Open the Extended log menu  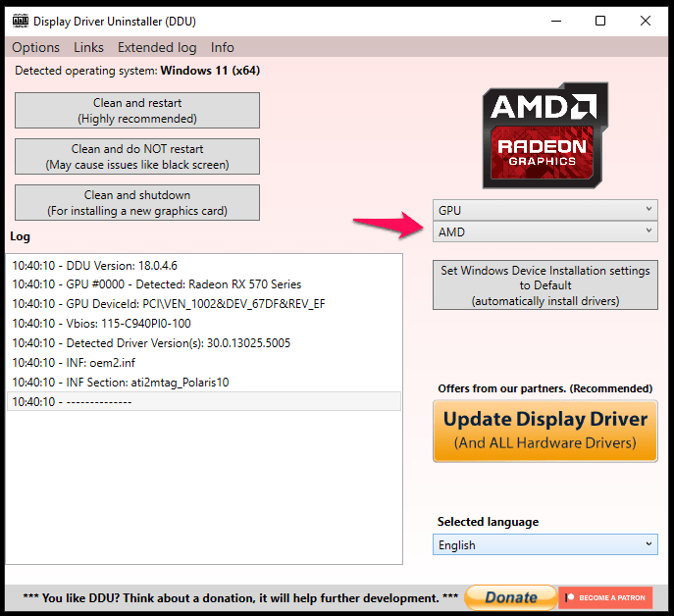[x=157, y=47]
